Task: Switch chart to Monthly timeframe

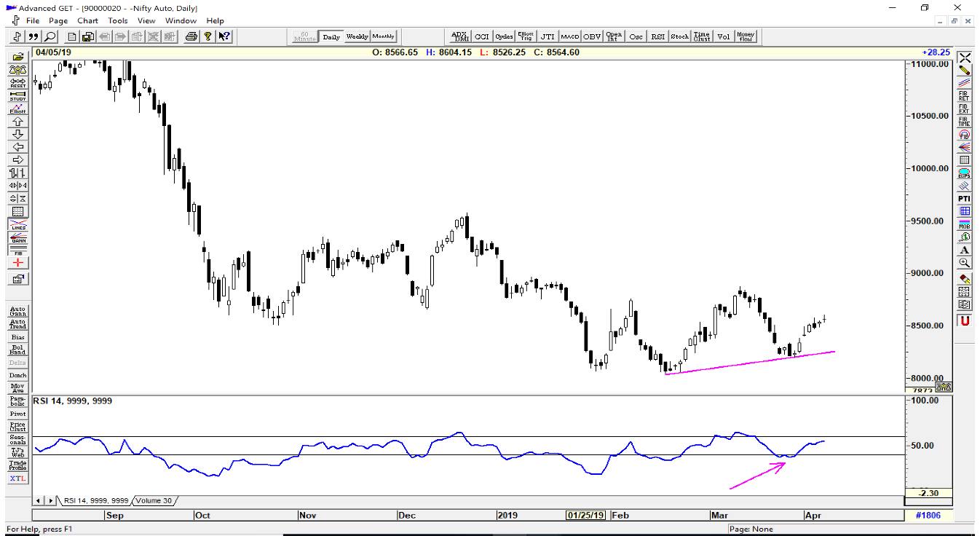Action: pyautogui.click(x=383, y=36)
